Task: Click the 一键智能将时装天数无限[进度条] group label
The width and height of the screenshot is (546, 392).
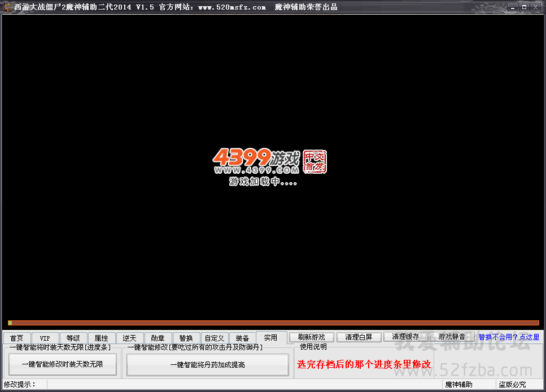Action: (60, 347)
